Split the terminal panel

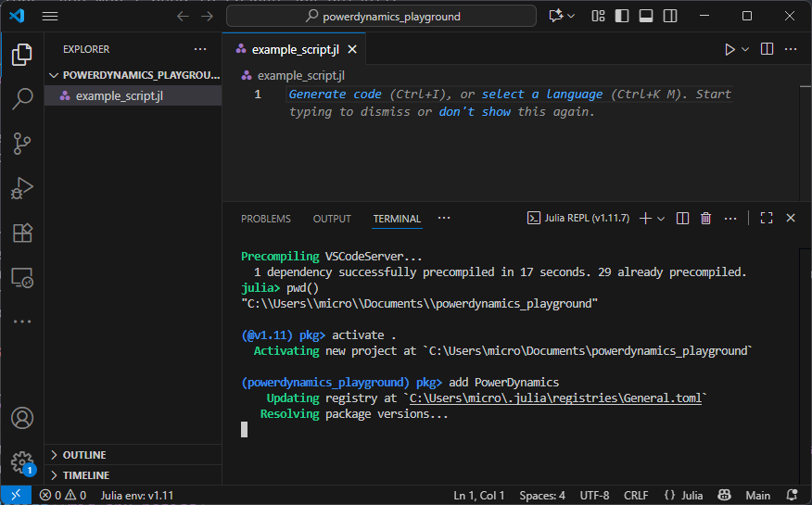pyautogui.click(x=683, y=219)
